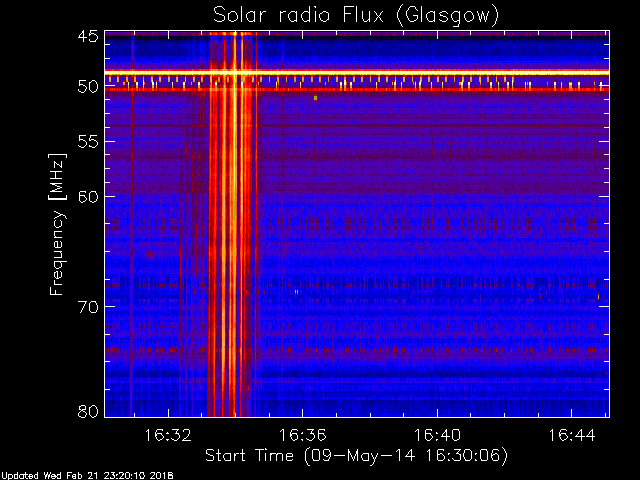Click the y-axis tick label '80'

pos(88,411)
